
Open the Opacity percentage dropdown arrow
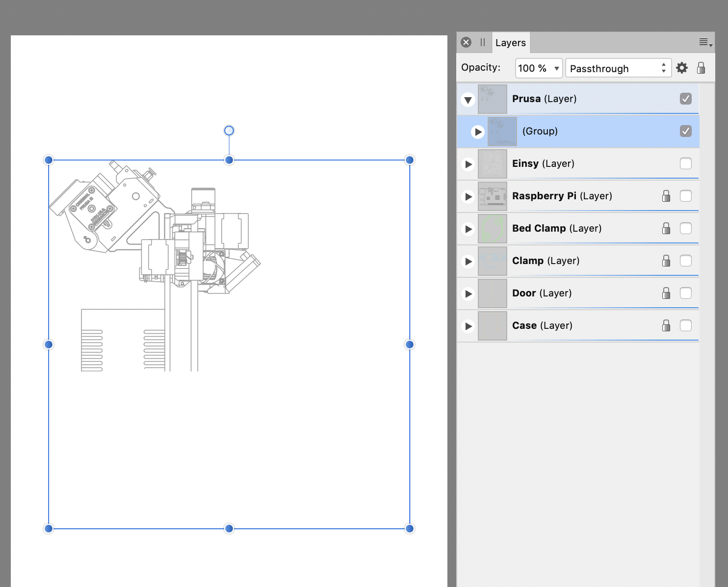(556, 68)
